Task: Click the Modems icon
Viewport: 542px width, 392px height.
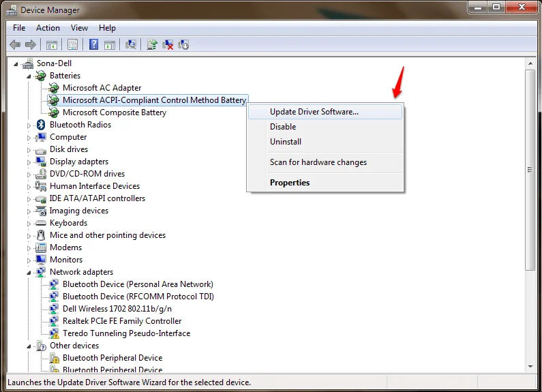Action: [x=40, y=247]
